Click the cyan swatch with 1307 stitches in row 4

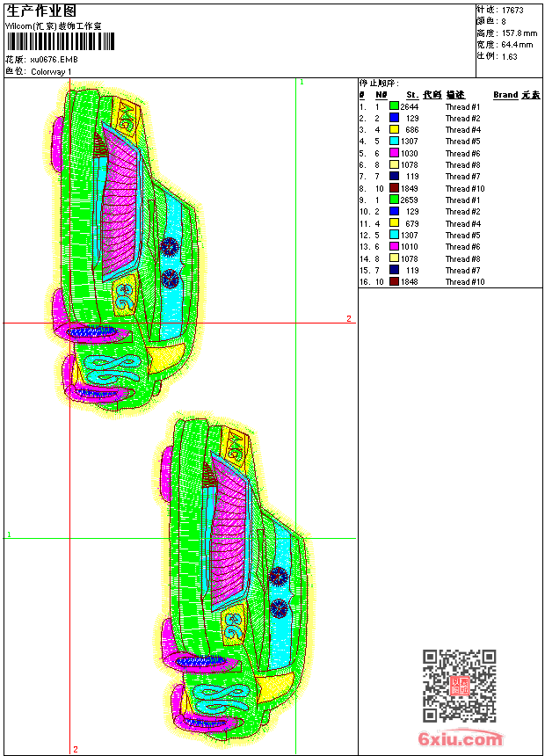click(395, 142)
